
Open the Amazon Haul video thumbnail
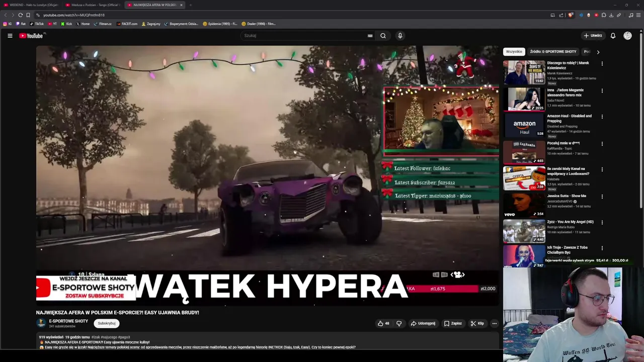(524, 125)
